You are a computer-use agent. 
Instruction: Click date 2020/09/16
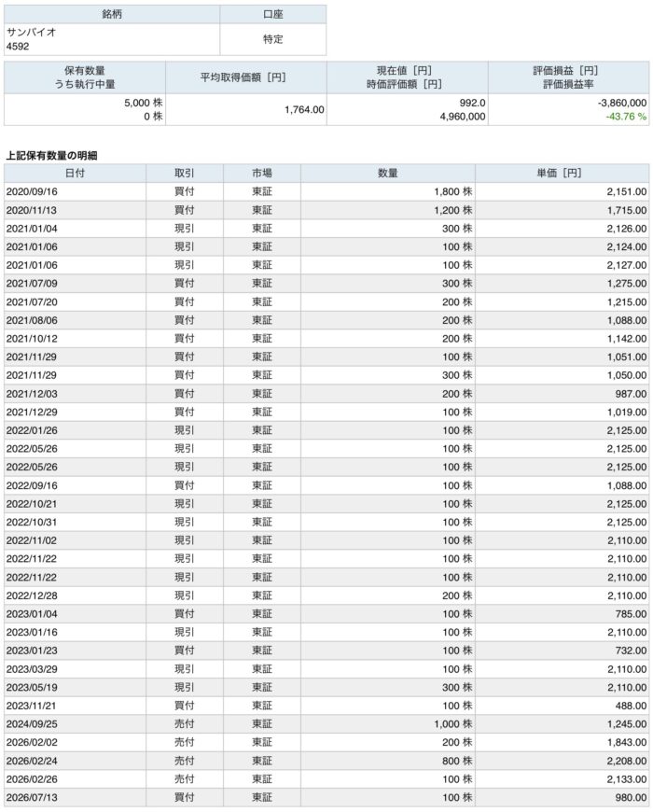tap(32, 192)
